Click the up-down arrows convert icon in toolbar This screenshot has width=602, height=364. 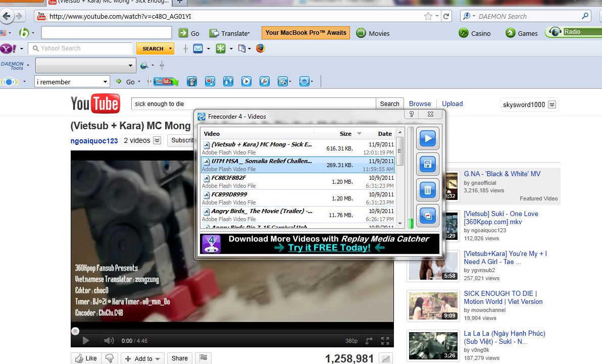pyautogui.click(x=228, y=81)
